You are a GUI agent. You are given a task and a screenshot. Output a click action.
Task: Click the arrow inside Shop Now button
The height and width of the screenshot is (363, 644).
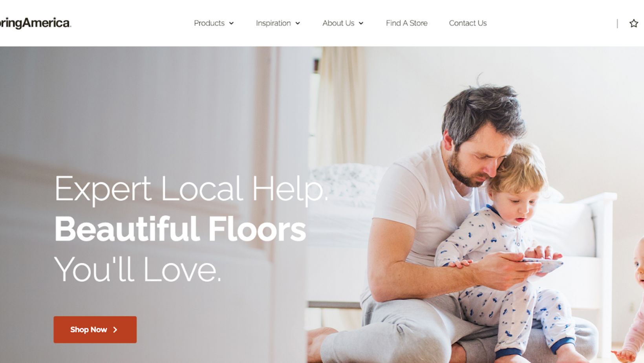[x=115, y=330]
